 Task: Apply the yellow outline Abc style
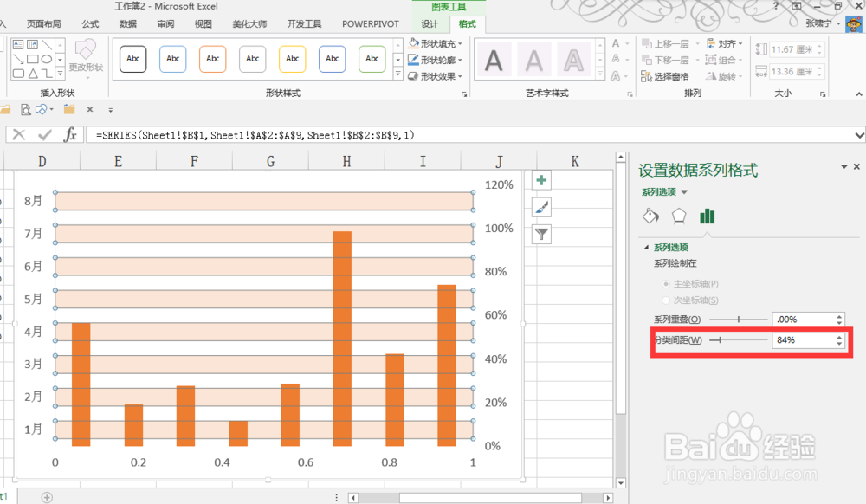(293, 59)
